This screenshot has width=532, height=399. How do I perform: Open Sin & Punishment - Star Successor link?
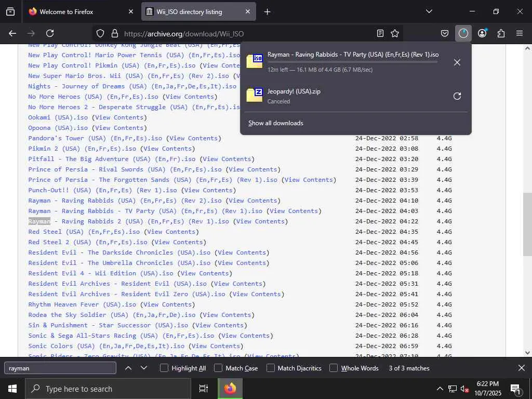[x=108, y=325]
